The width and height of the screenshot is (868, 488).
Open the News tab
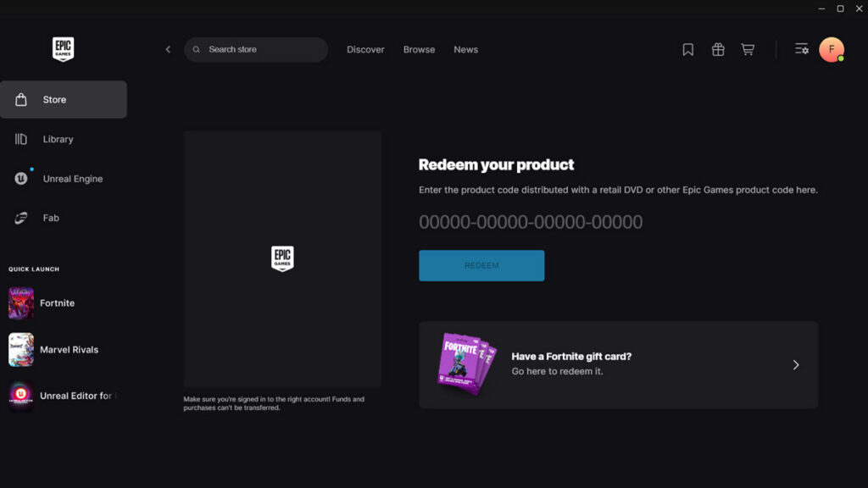click(466, 49)
